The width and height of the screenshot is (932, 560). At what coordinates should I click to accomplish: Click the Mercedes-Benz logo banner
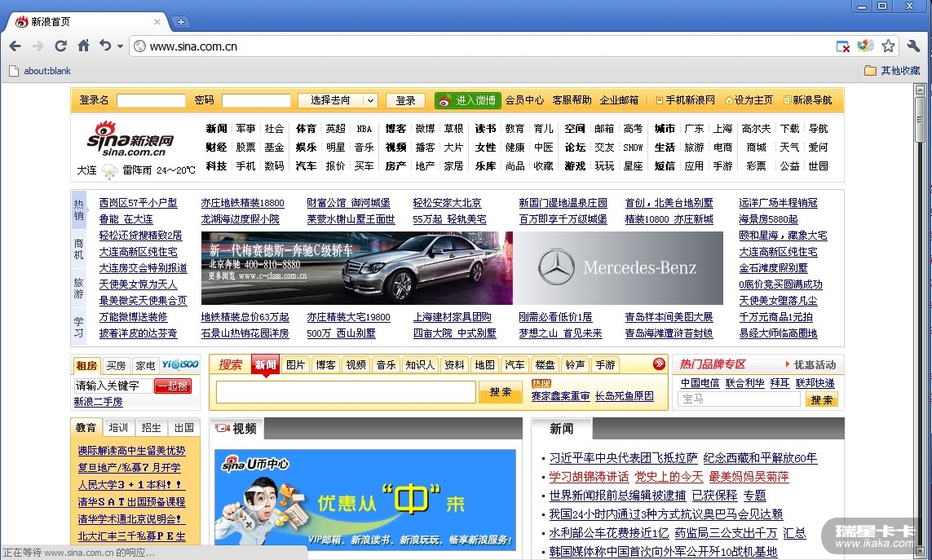[618, 268]
